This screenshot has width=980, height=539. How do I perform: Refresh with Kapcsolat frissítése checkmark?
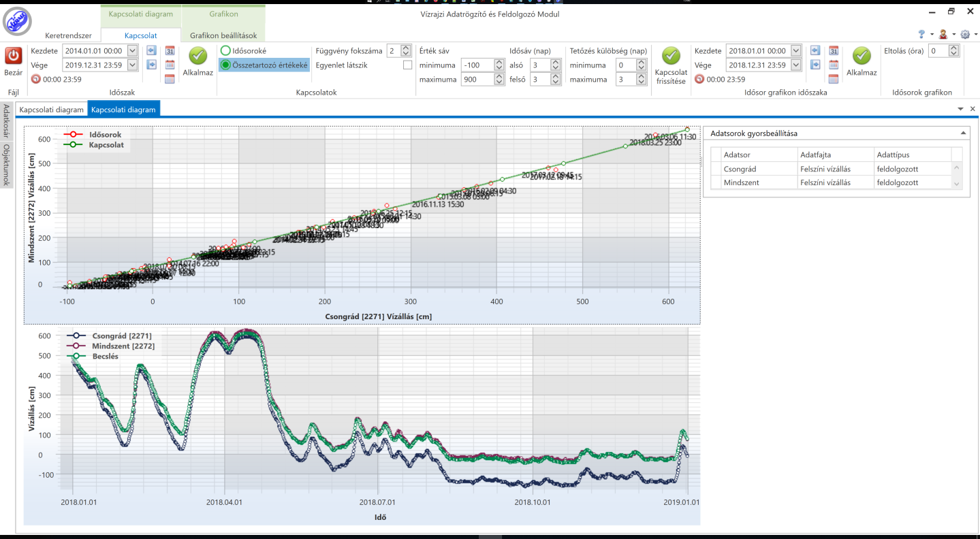[x=671, y=56]
